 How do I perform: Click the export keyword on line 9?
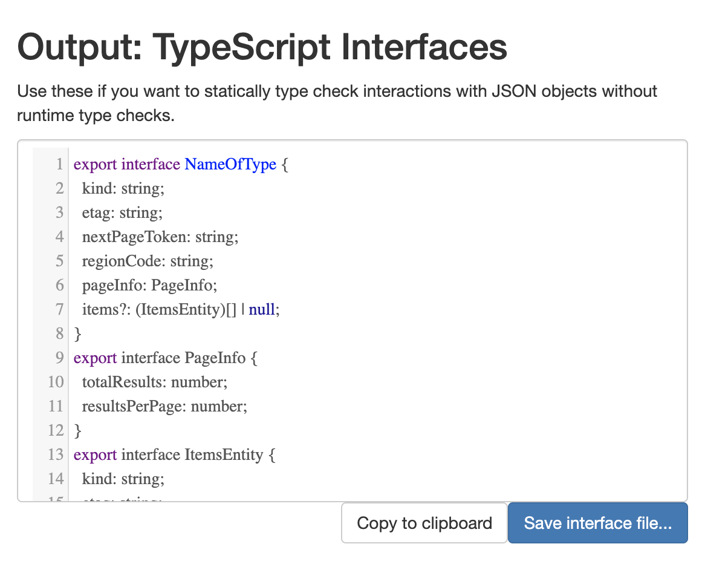point(95,358)
